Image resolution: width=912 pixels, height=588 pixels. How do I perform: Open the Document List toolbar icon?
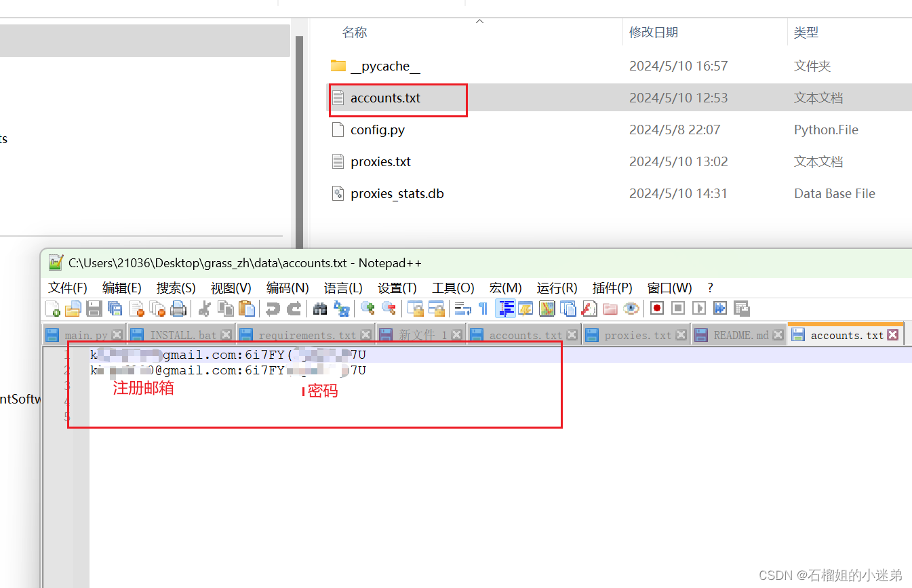(568, 309)
